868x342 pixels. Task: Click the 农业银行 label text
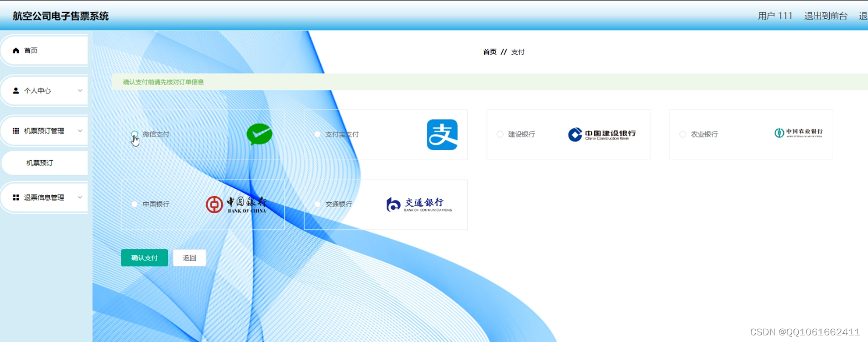point(704,134)
